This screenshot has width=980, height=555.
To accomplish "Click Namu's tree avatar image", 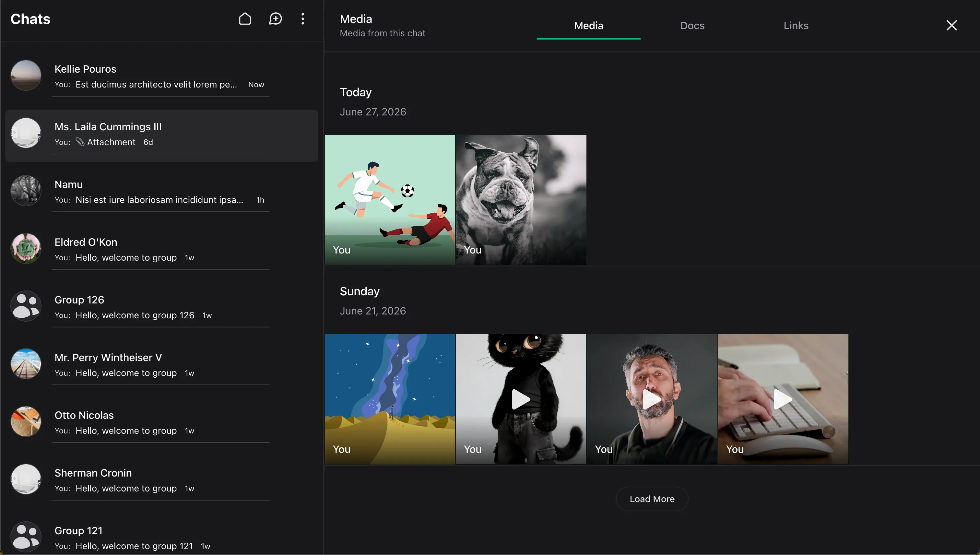I will click(x=26, y=191).
